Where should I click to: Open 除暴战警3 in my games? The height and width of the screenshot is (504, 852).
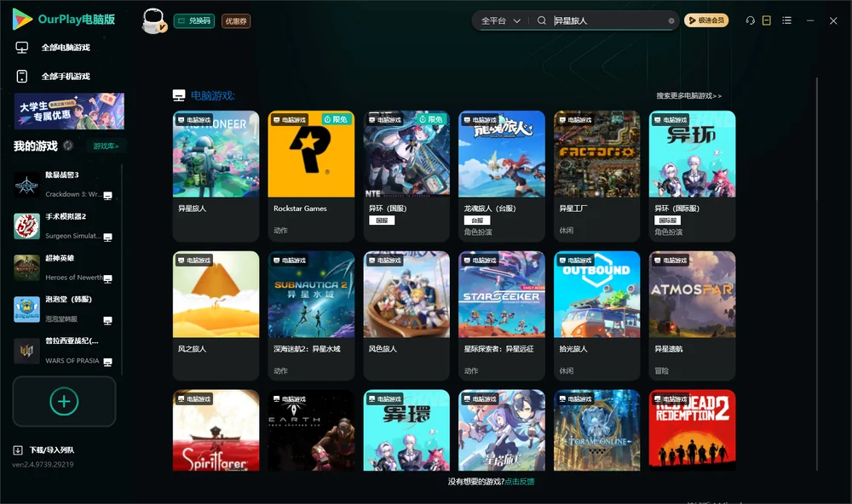coord(63,185)
